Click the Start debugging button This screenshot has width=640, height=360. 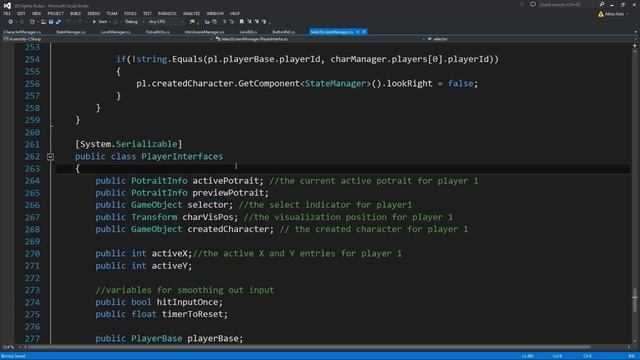tap(100, 22)
